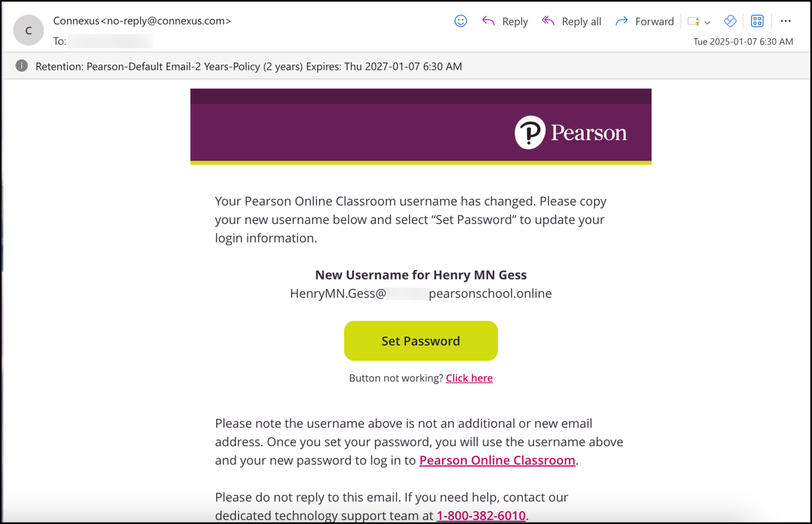Open the Apps grid icon
812x524 pixels.
(757, 21)
